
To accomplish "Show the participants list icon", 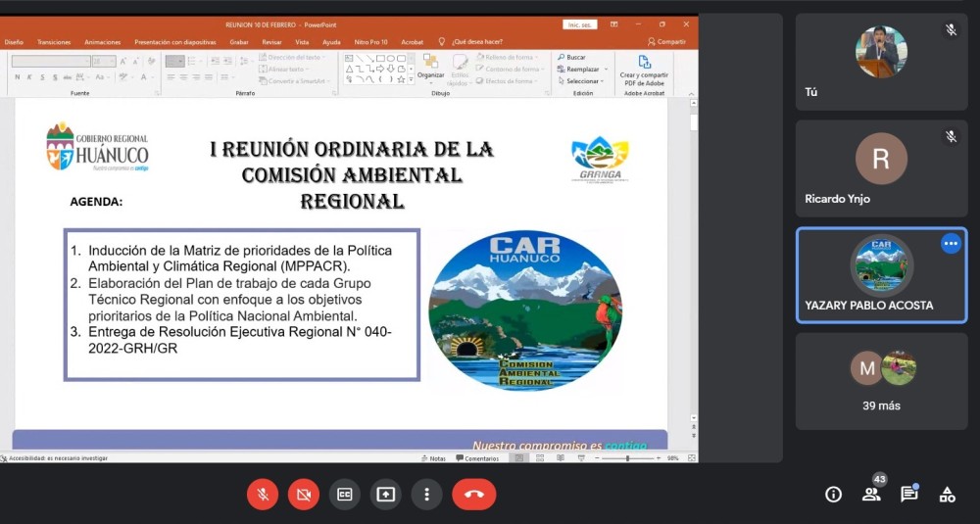I will coord(871,494).
